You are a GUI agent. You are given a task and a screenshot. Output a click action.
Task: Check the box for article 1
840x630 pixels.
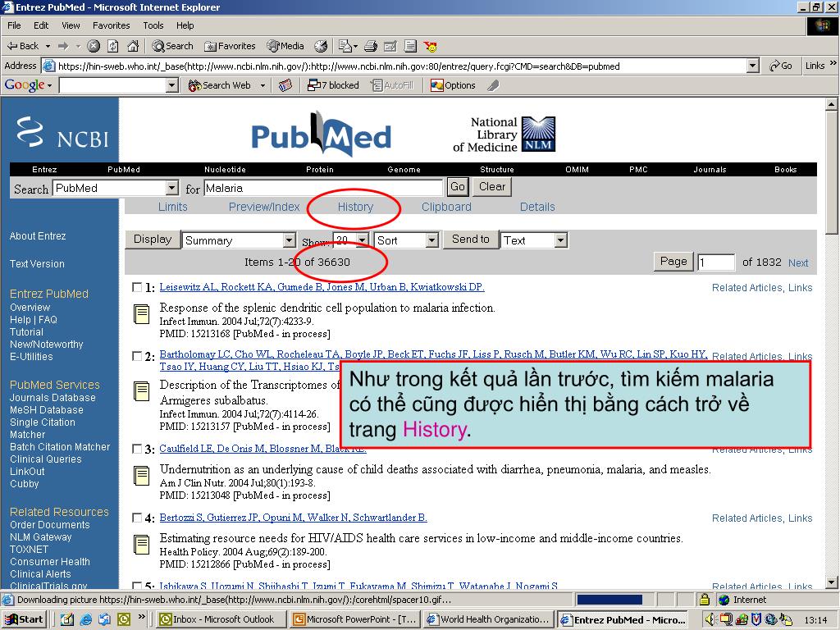tap(137, 287)
